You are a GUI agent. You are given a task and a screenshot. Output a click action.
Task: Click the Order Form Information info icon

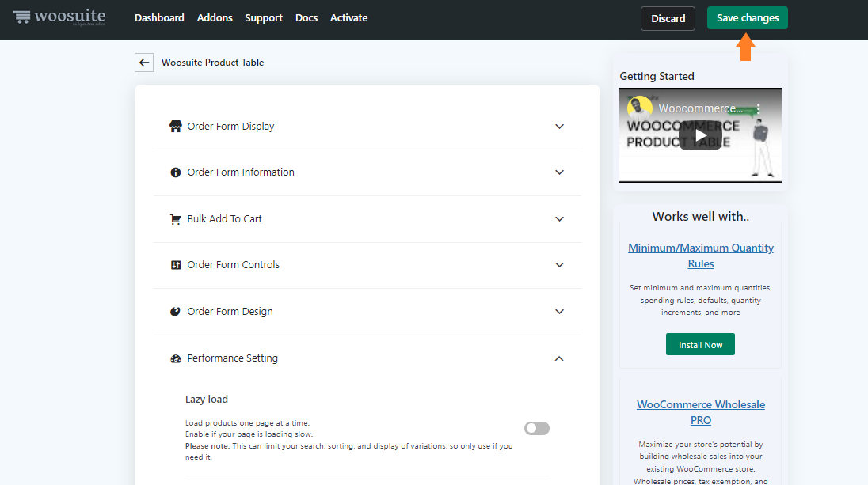point(176,172)
